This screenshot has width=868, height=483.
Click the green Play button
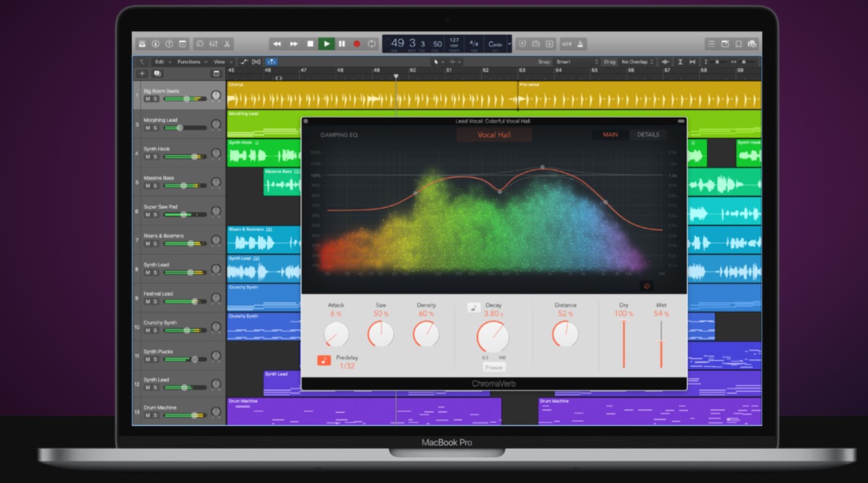point(326,43)
